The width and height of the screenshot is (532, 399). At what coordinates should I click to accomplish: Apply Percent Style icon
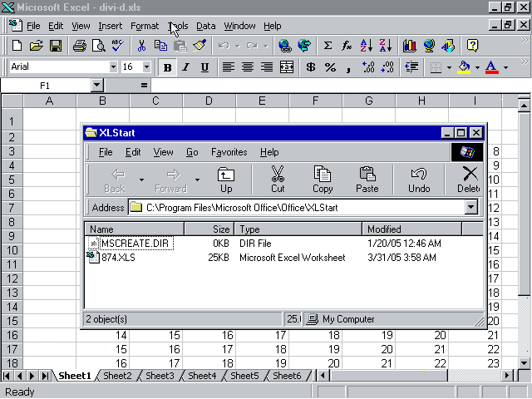point(330,67)
